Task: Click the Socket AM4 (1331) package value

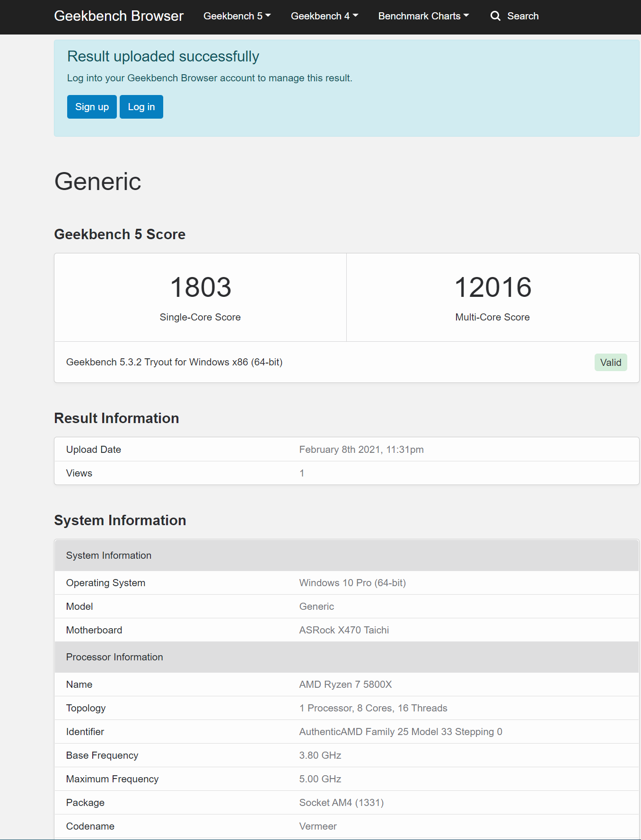Action: click(341, 803)
